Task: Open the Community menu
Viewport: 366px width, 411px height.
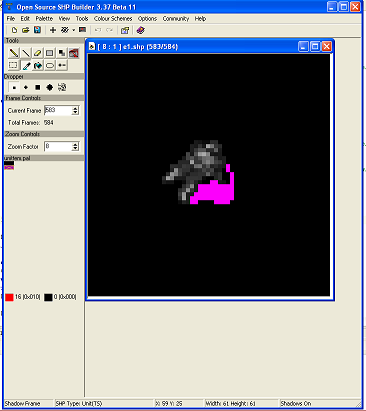Action: 176,19
